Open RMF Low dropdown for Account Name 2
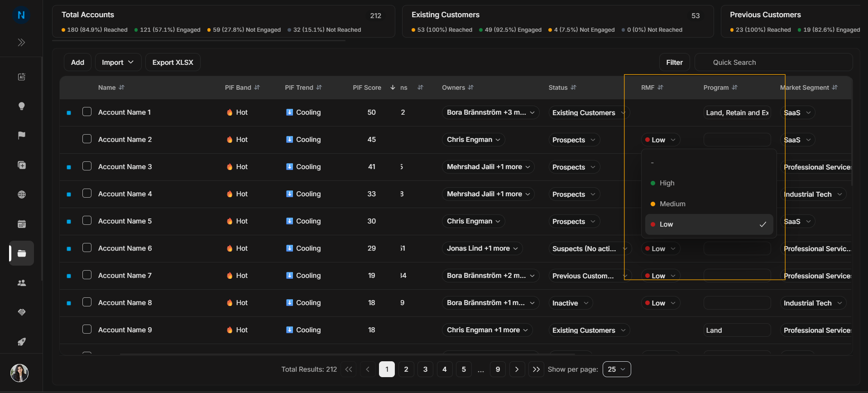Viewport: 868px width, 393px height. [661, 140]
